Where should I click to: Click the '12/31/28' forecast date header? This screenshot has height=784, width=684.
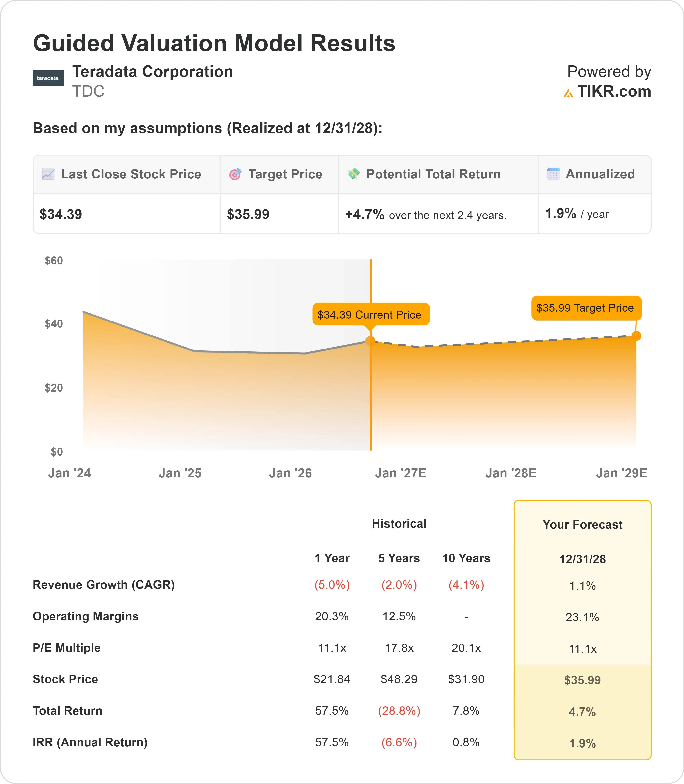click(582, 559)
